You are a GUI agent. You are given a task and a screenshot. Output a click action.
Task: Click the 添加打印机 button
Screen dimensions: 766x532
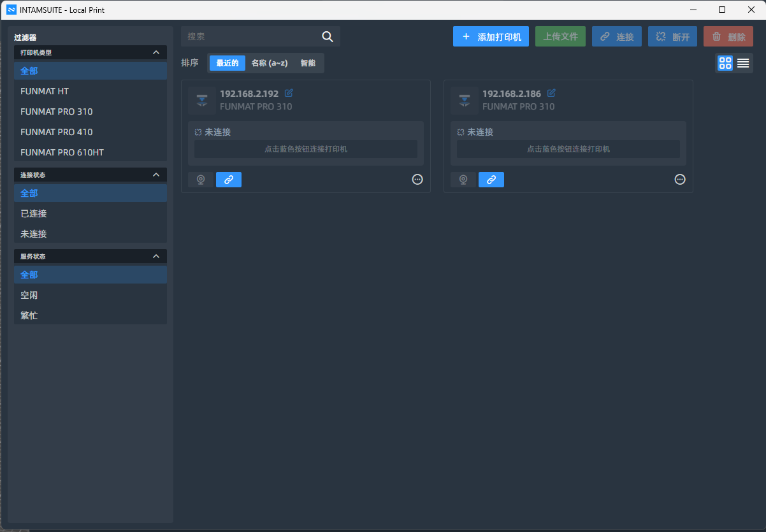[x=491, y=36]
